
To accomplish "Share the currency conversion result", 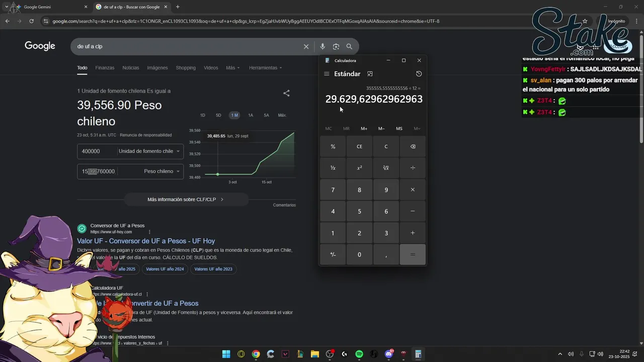I will [x=286, y=93].
